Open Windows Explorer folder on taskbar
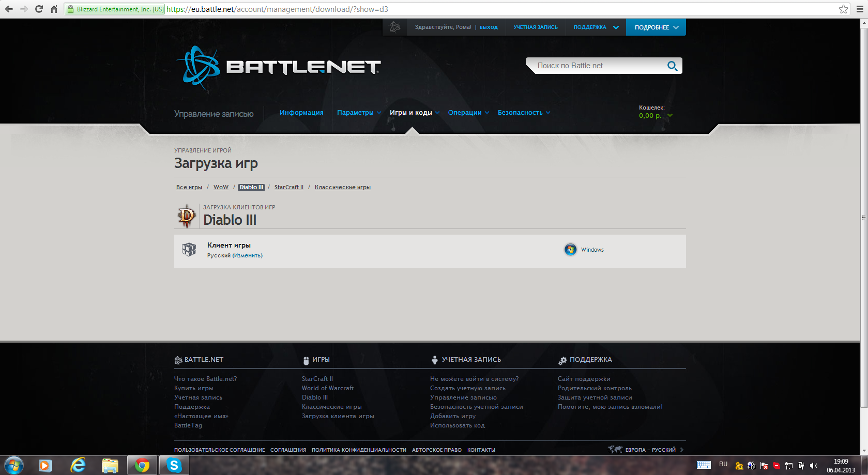 pyautogui.click(x=110, y=465)
